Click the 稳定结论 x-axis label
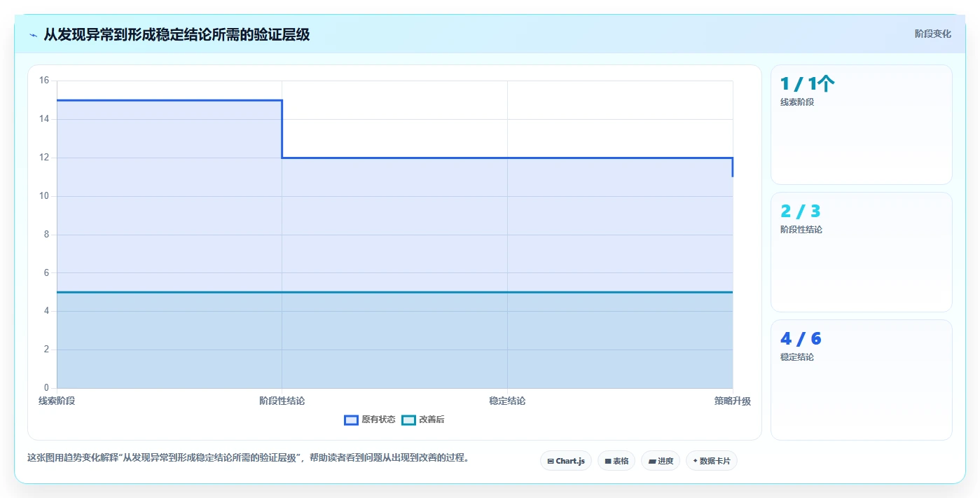Image resolution: width=980 pixels, height=498 pixels. pyautogui.click(x=507, y=401)
